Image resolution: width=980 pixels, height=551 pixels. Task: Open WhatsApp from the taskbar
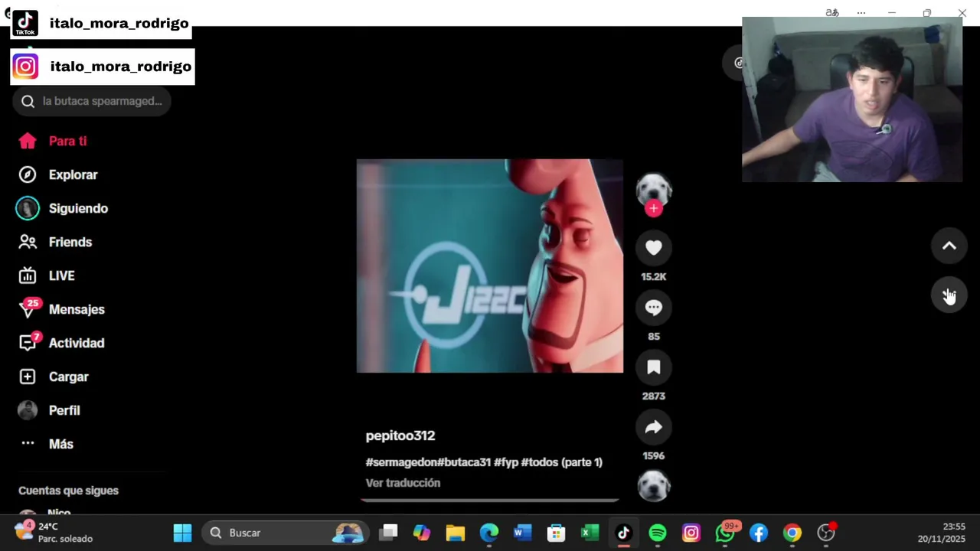725,533
